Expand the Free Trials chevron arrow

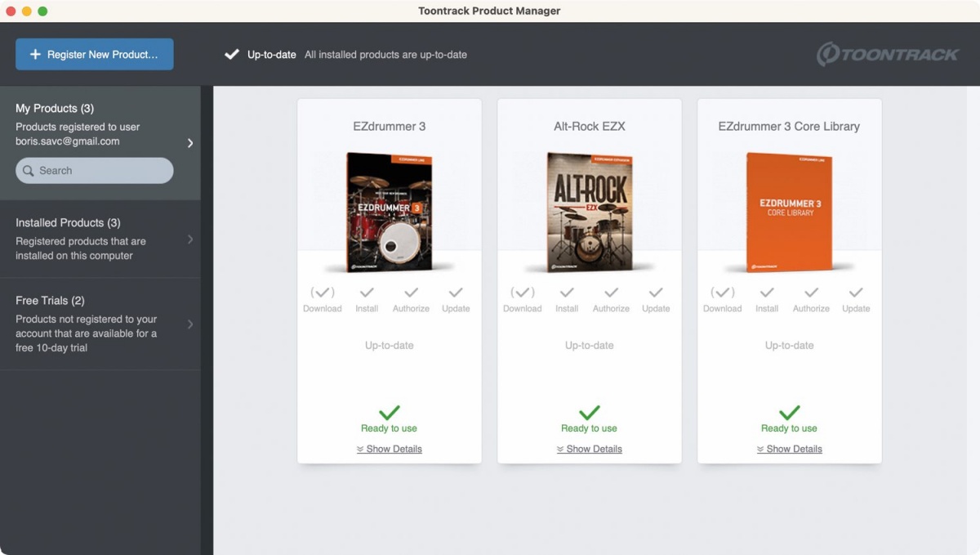(x=190, y=324)
